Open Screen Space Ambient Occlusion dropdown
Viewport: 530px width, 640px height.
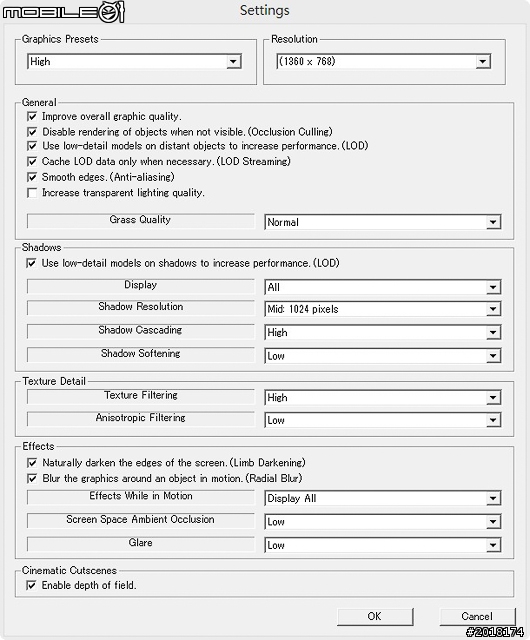tap(383, 521)
